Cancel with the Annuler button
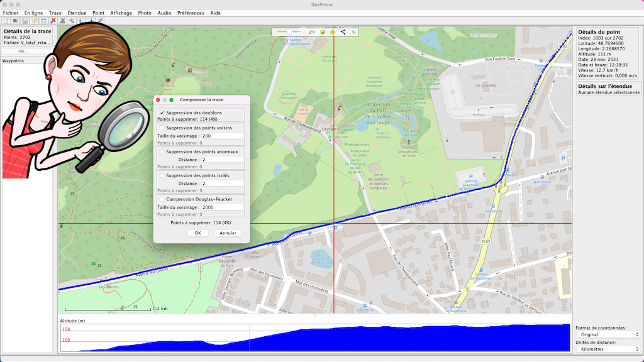Screen dimensions: 644x362 click(x=228, y=233)
